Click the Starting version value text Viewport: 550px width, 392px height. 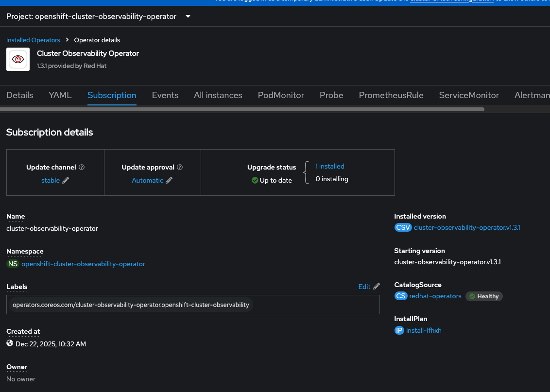tap(447, 262)
